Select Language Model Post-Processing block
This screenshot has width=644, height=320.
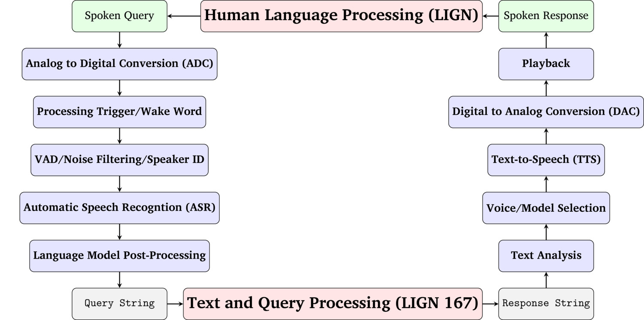(119, 256)
